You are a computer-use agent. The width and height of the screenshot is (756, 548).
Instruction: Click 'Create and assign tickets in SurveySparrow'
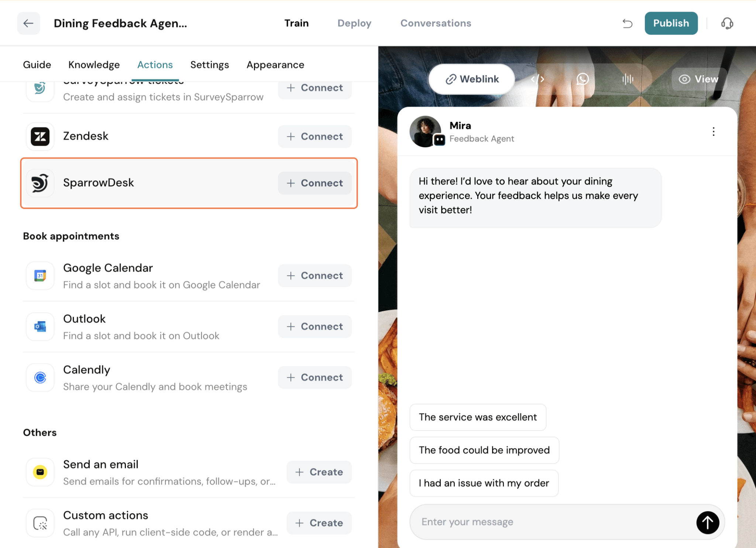click(x=163, y=97)
